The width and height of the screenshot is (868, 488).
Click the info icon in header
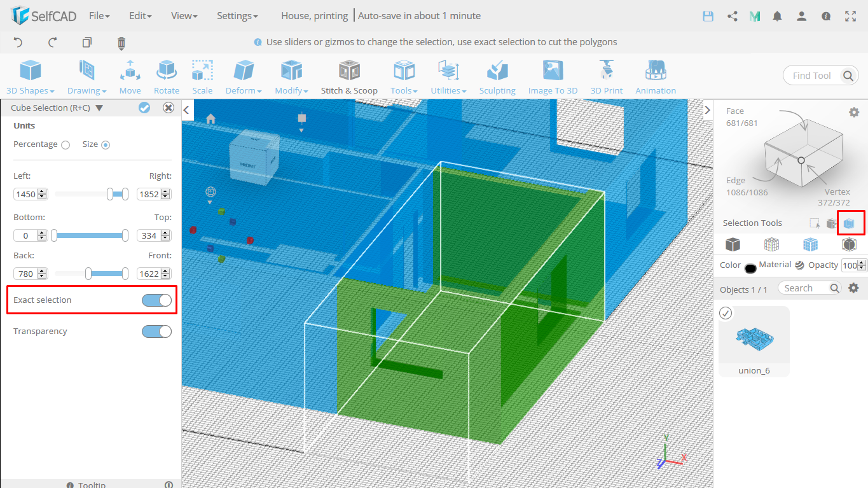pyautogui.click(x=826, y=17)
